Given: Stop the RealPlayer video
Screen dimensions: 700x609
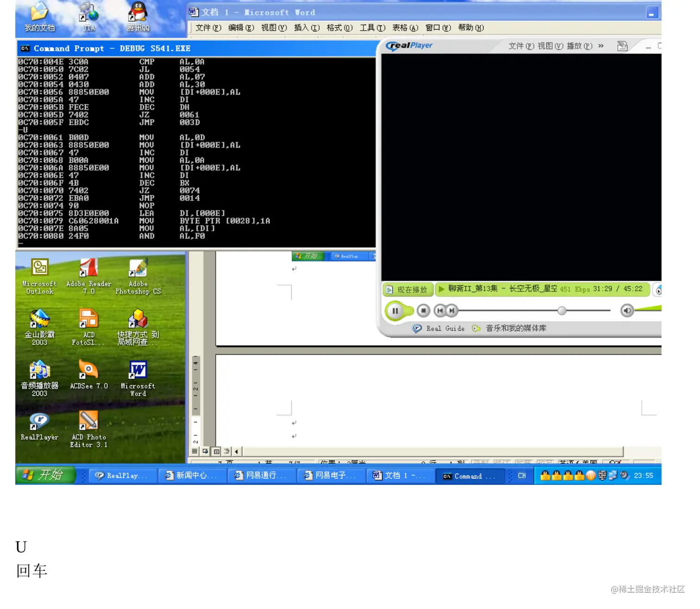Looking at the screenshot, I should point(423,311).
